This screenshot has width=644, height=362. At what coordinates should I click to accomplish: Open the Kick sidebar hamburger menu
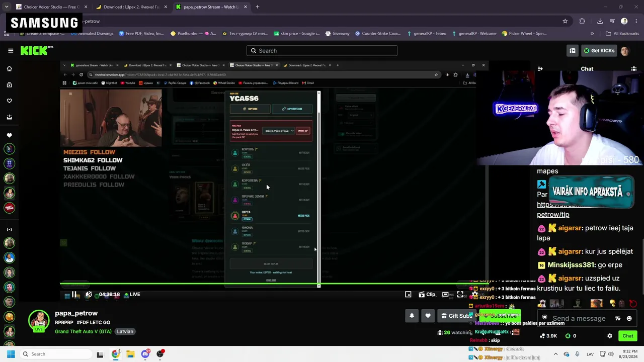click(11, 50)
